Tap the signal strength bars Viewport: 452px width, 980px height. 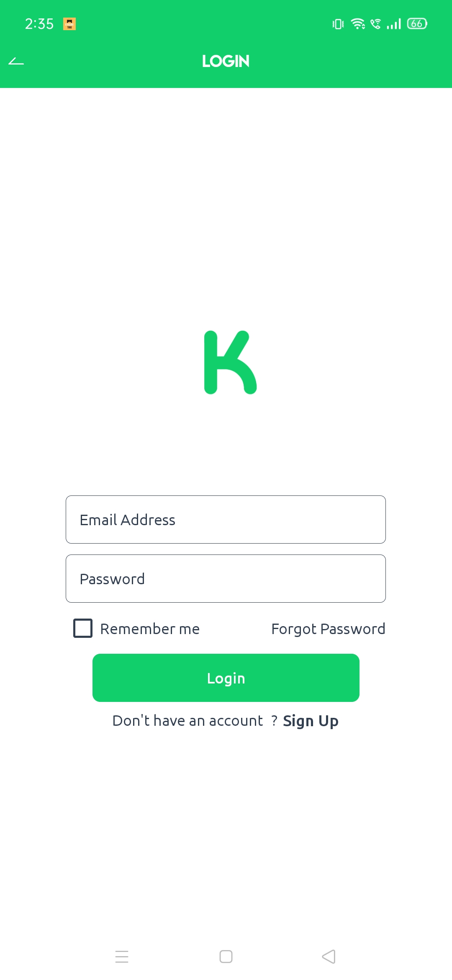(x=394, y=24)
